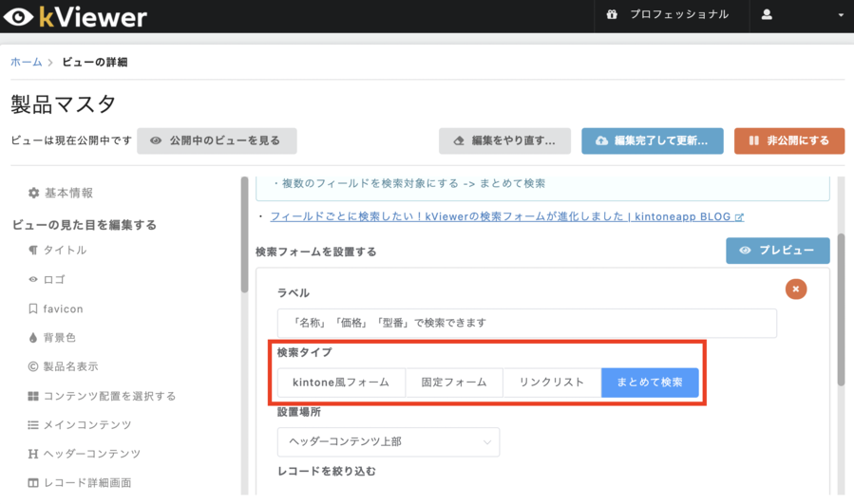The height and width of the screenshot is (504, 854).
Task: Open favicon sidebar item
Action: pyautogui.click(x=64, y=308)
